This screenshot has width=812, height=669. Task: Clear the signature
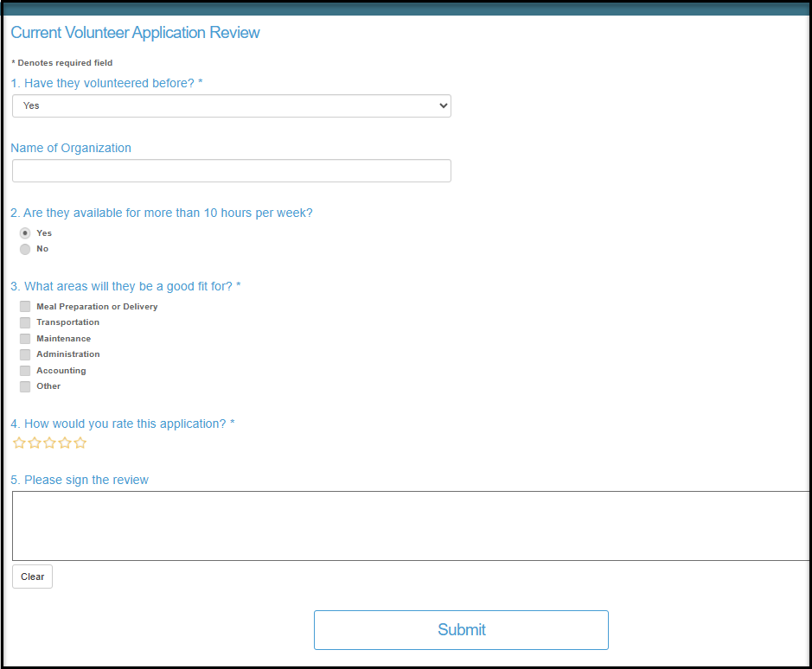tap(32, 577)
